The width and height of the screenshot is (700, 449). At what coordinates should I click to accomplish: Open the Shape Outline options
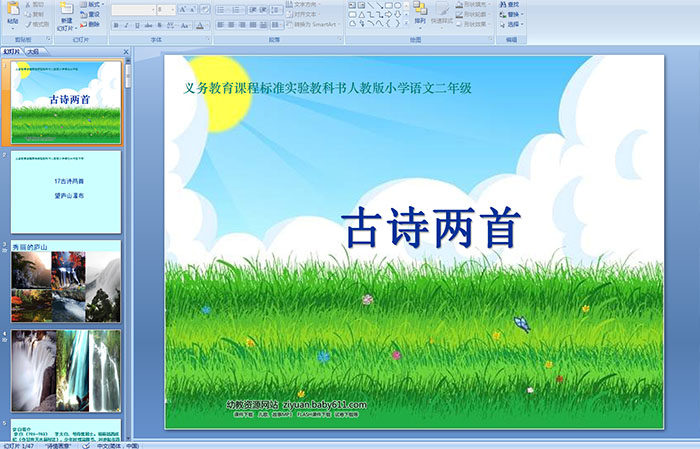(473, 14)
